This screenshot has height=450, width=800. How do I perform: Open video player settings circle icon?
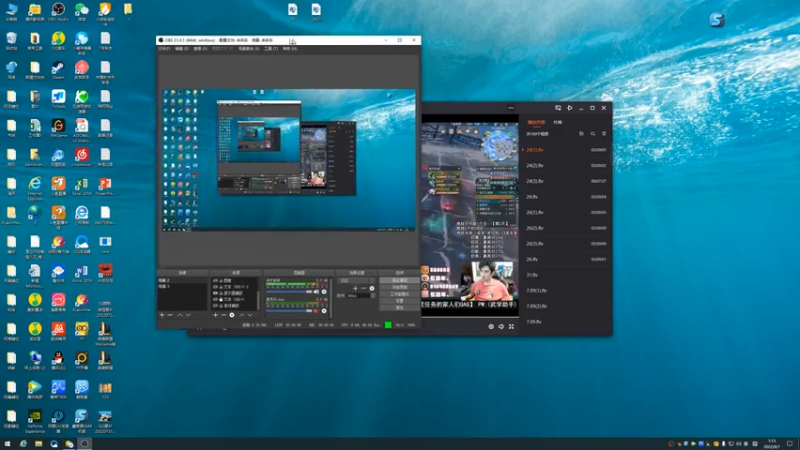coord(491,327)
